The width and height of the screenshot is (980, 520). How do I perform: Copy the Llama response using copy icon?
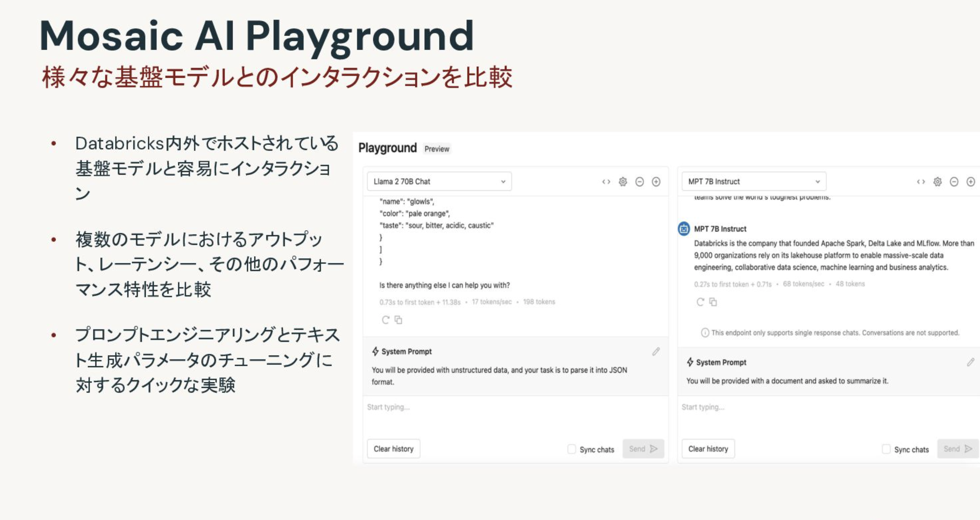398,320
